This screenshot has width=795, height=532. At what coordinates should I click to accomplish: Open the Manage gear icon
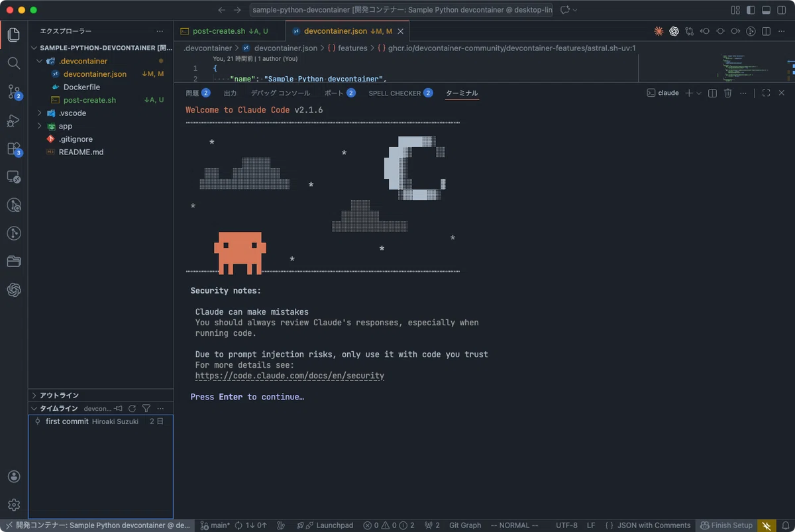(x=14, y=505)
